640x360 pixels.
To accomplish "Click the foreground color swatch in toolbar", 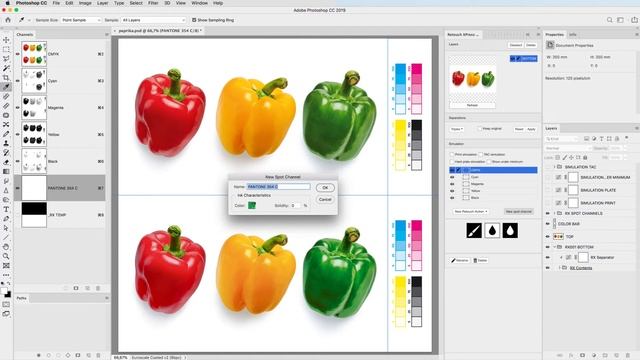I will pos(4,291).
